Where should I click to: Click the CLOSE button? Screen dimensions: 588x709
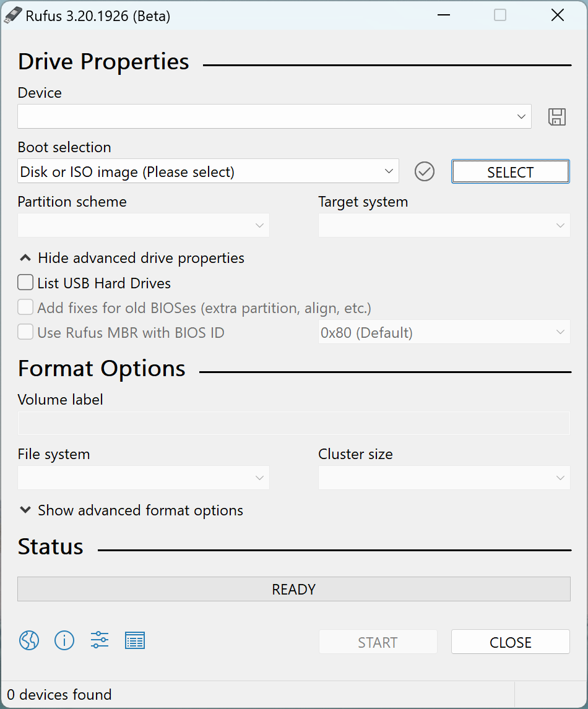point(510,642)
